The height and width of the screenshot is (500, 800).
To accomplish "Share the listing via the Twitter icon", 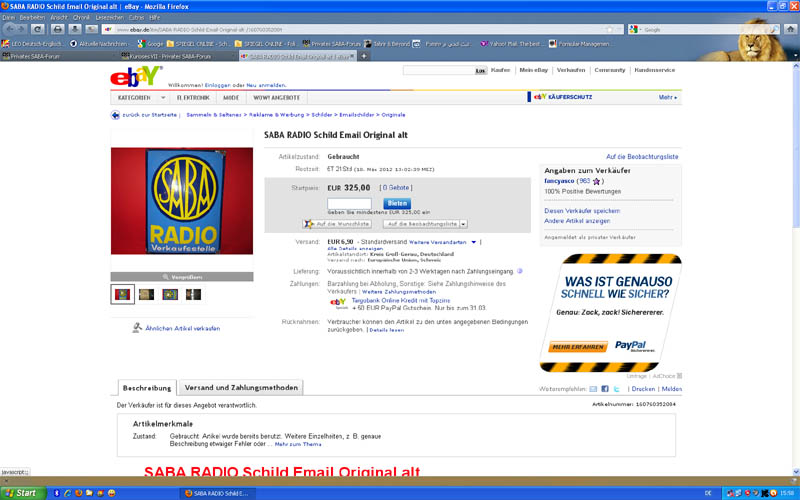I will point(617,389).
